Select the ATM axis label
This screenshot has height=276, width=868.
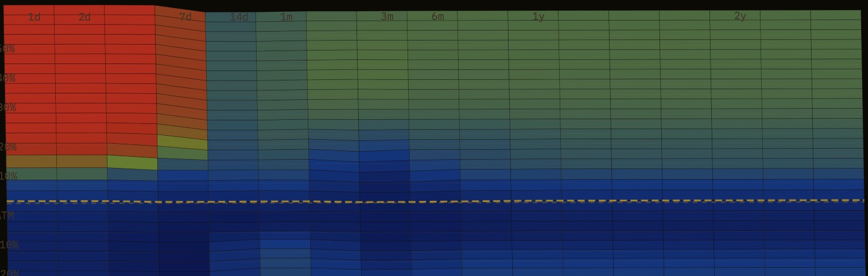[6, 216]
